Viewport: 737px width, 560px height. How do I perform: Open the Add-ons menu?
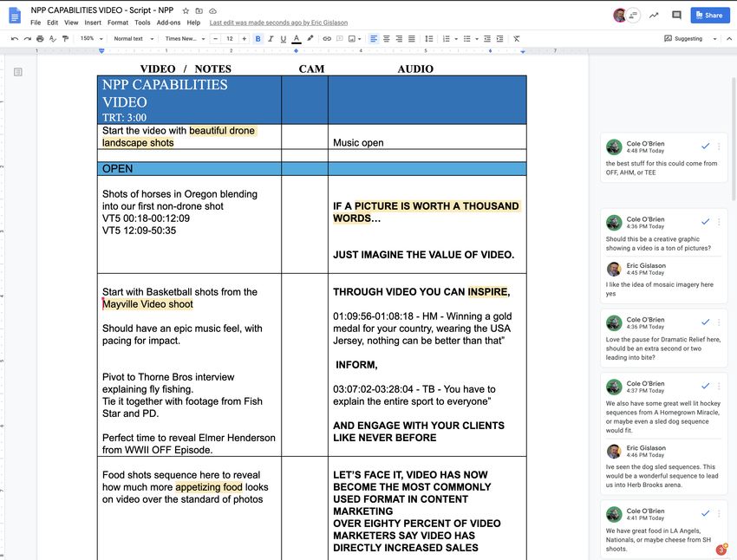[168, 23]
